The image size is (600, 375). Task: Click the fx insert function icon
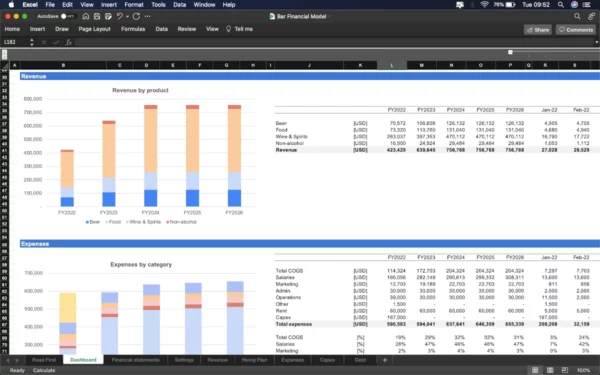coord(69,42)
